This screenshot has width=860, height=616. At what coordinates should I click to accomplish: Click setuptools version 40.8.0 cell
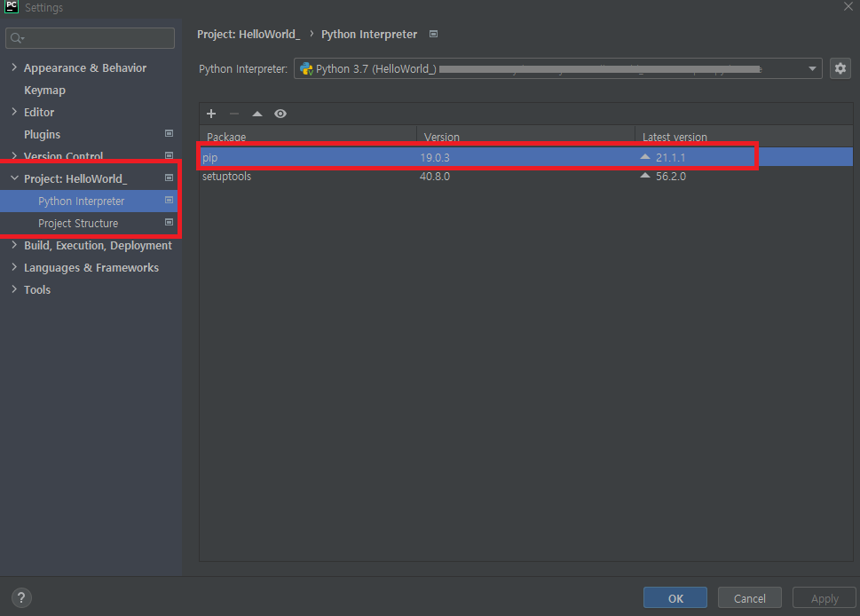(434, 176)
